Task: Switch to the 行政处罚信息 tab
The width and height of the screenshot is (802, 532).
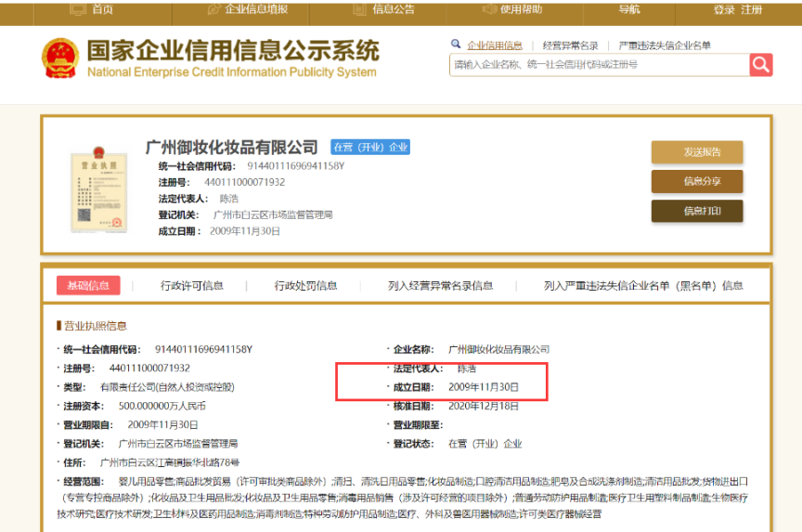Action: 305,285
